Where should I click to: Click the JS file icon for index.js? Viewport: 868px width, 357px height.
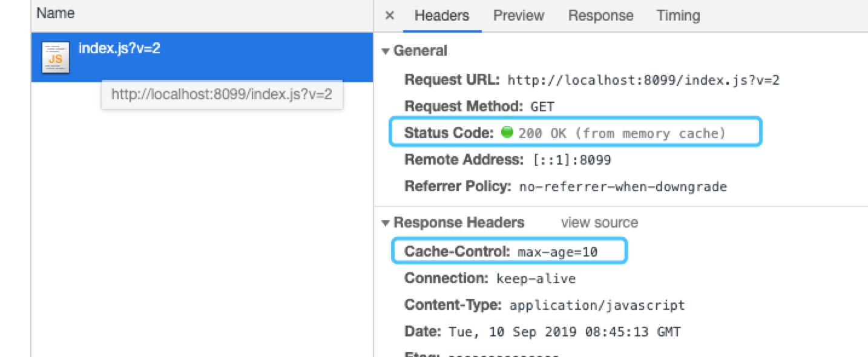pyautogui.click(x=55, y=58)
